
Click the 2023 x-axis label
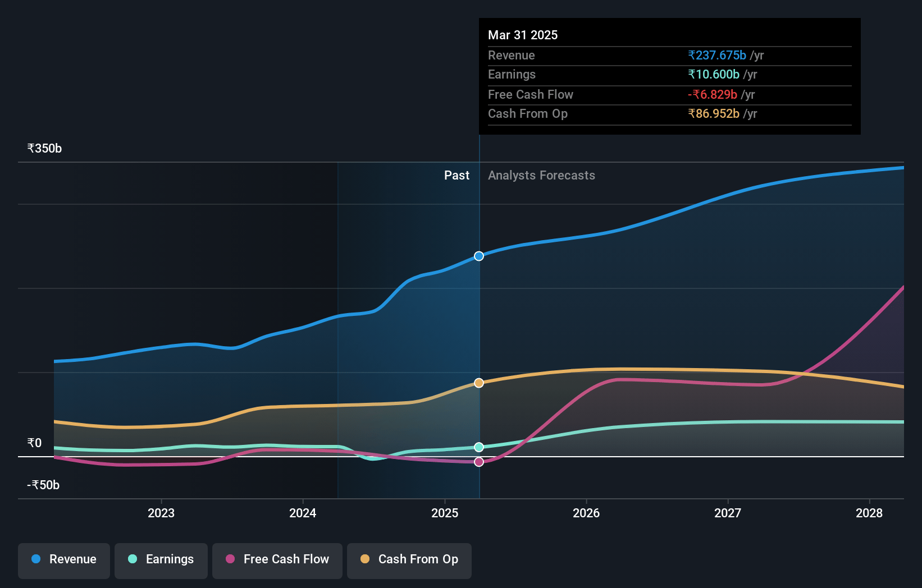pos(161,513)
